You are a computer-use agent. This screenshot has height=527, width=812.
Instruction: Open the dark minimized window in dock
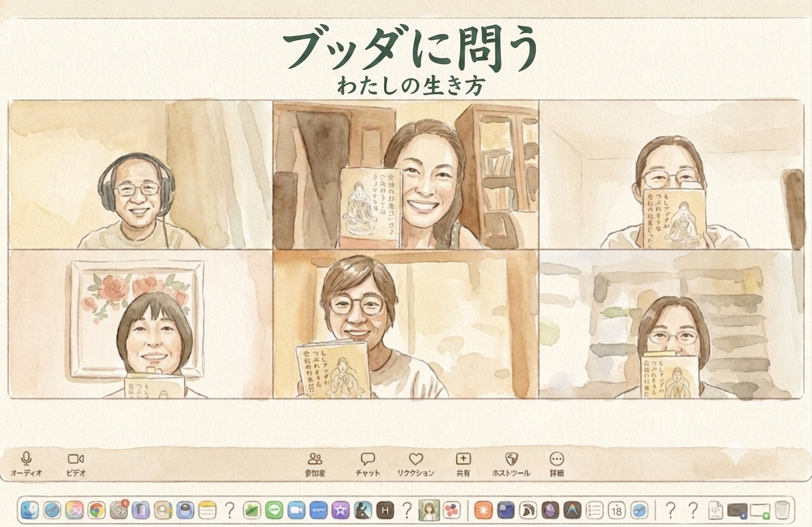tap(737, 510)
